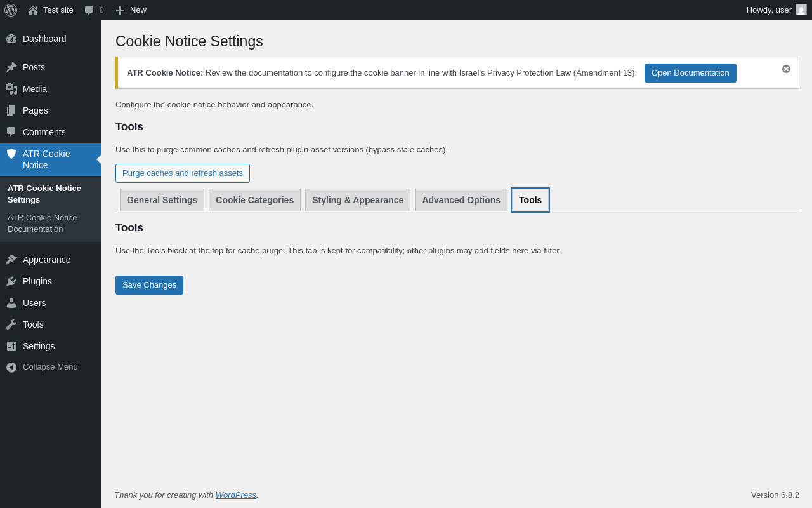
Task: Click the Tools wrench icon in sidebar
Action: (x=11, y=324)
